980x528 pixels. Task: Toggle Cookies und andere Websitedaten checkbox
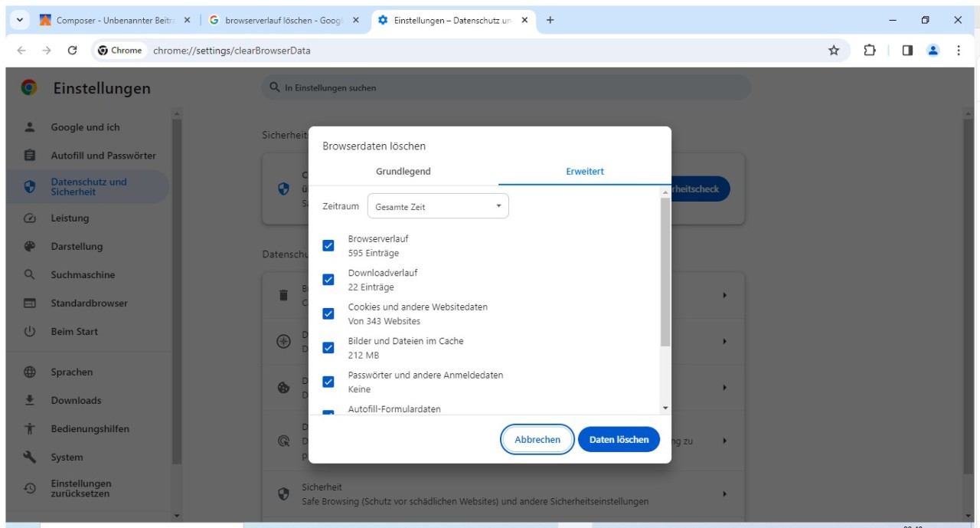tap(328, 314)
